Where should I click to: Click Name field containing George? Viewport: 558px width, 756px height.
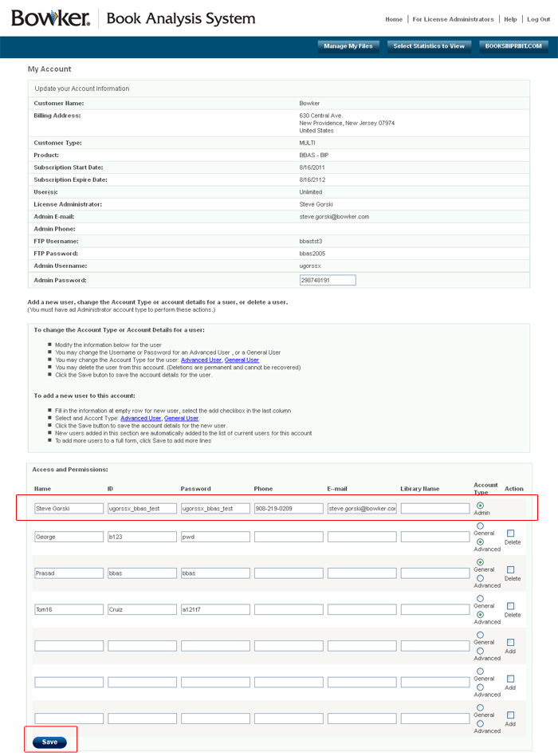pos(69,537)
